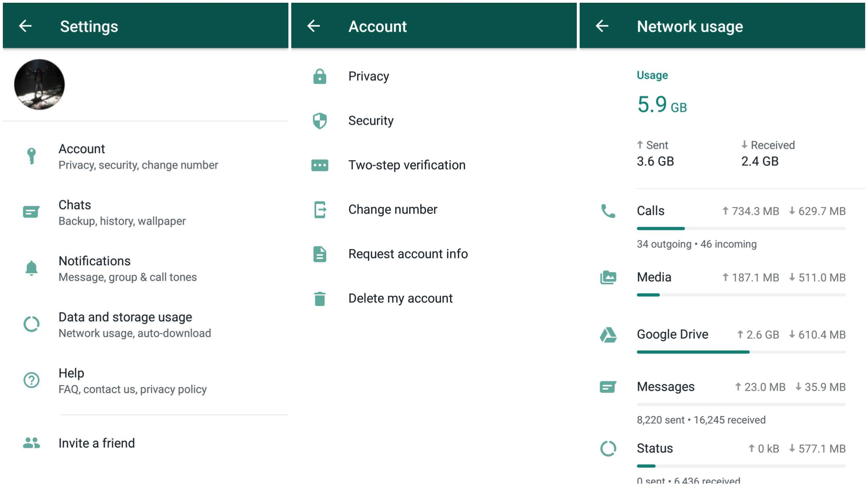Tap the phone icon beside Calls
Screen dimensions: 868x487
point(608,211)
